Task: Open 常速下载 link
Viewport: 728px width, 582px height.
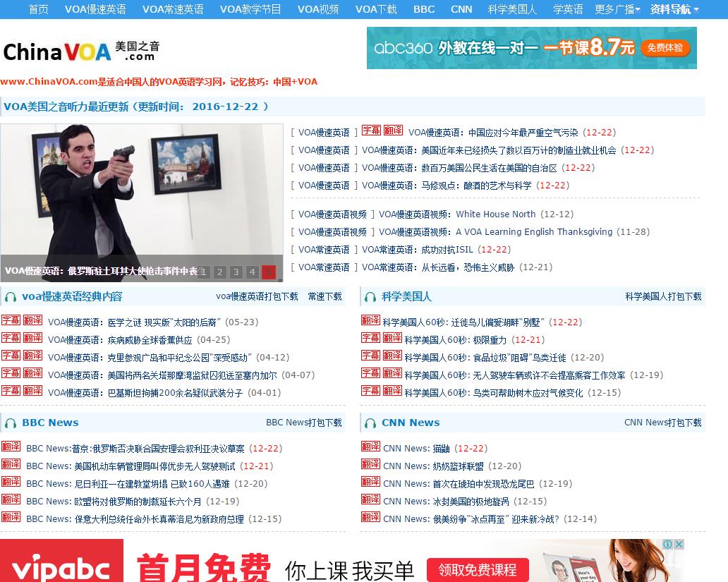Action: [324, 296]
